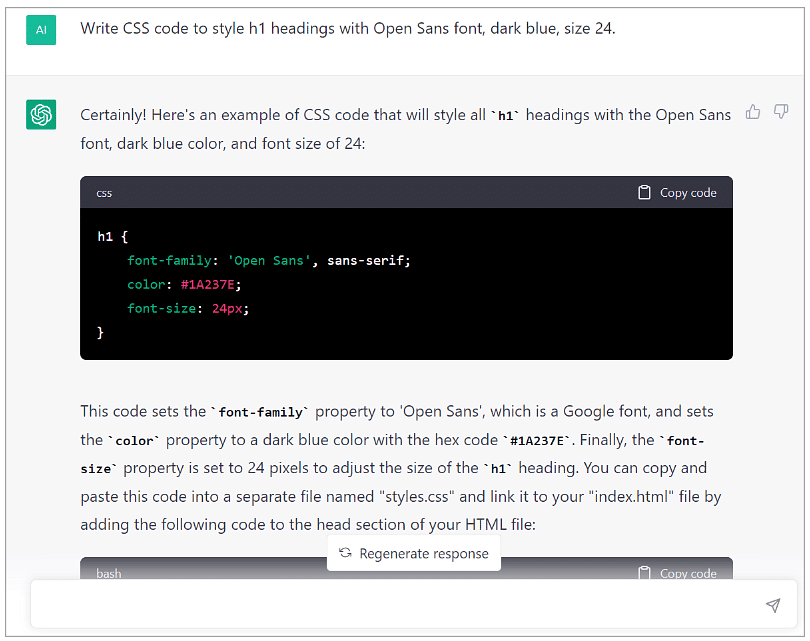Click the 'css' language label

(x=104, y=193)
